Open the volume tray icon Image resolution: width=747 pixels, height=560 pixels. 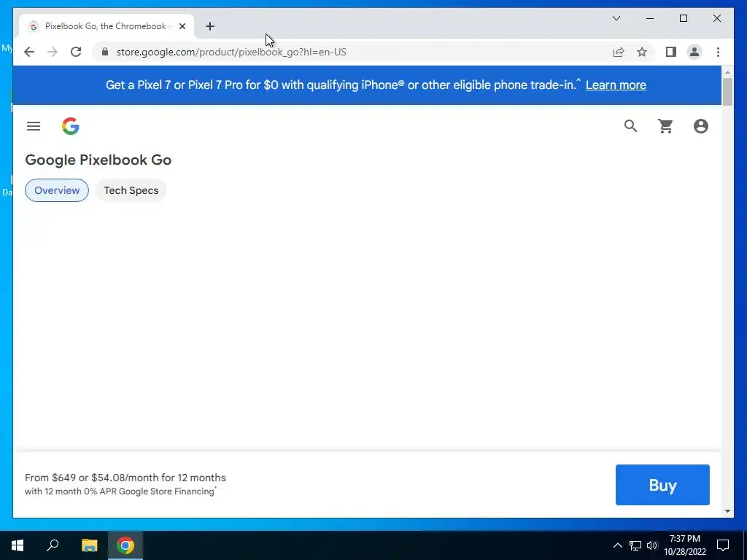pos(652,545)
